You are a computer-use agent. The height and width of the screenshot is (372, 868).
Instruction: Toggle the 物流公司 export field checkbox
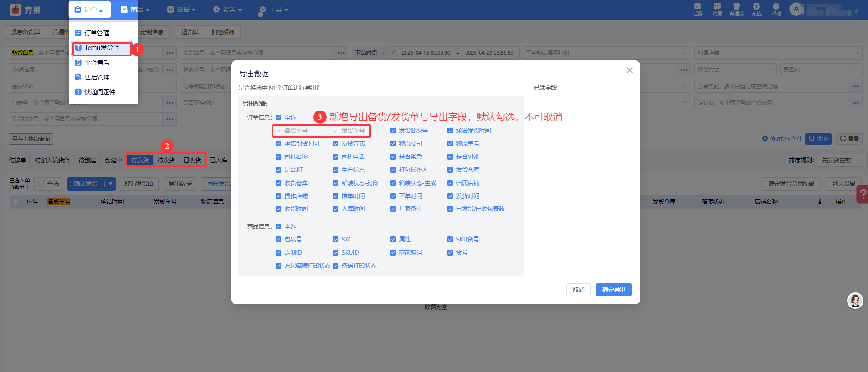[x=393, y=144]
